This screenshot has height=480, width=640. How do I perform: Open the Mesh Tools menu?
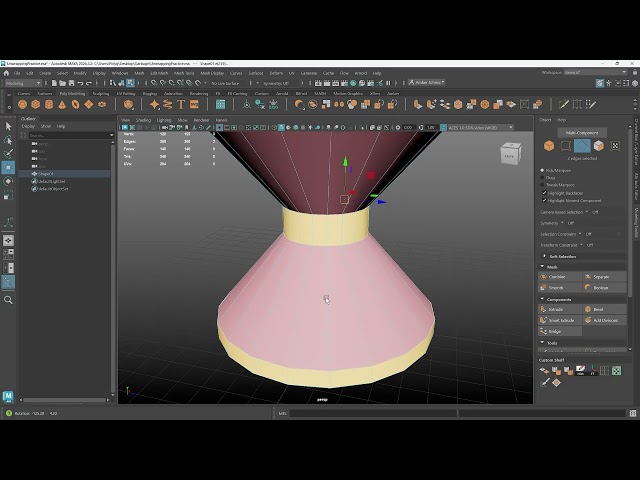(184, 73)
